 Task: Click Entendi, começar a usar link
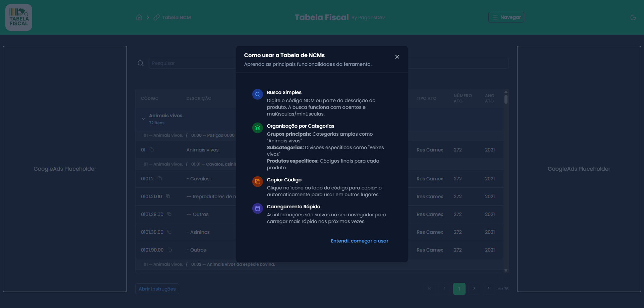click(359, 241)
